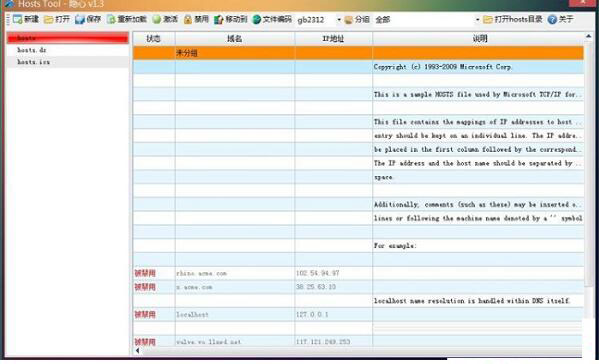
Task: Expand the gb2312 encoding dropdown
Action: [338, 19]
